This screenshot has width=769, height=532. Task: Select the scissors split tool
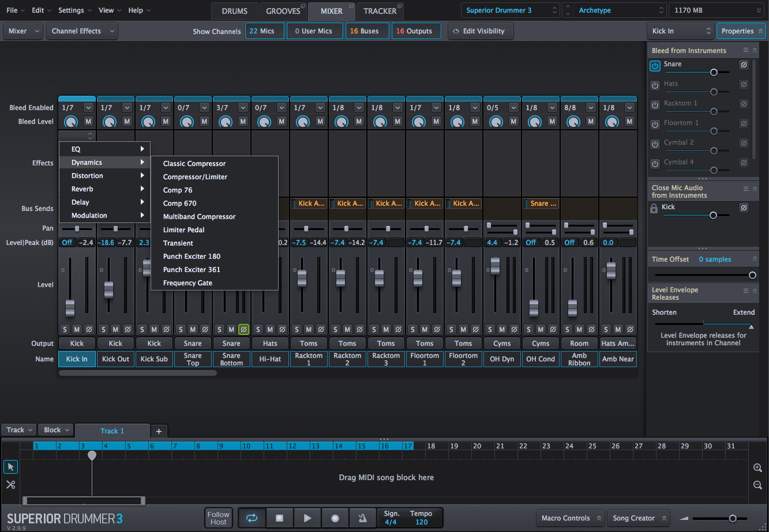10,485
